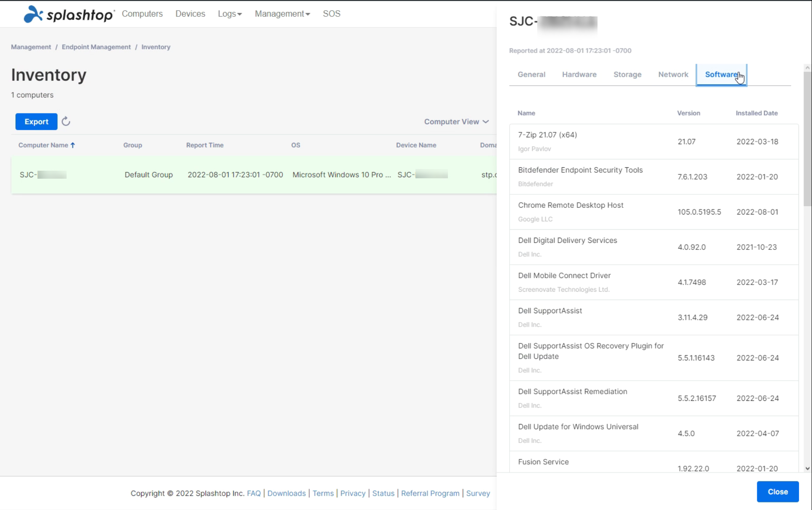Go to Devices page
Viewport: 812px width, 510px height.
(x=190, y=13)
